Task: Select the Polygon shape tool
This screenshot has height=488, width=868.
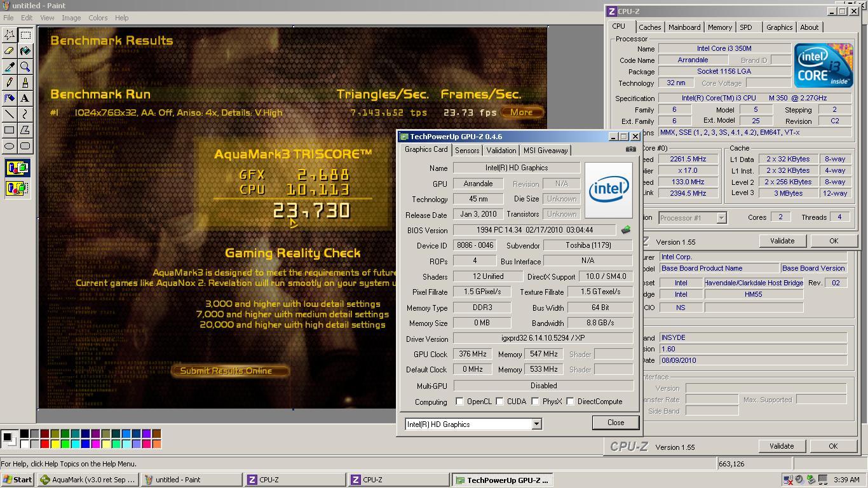Action: click(25, 130)
